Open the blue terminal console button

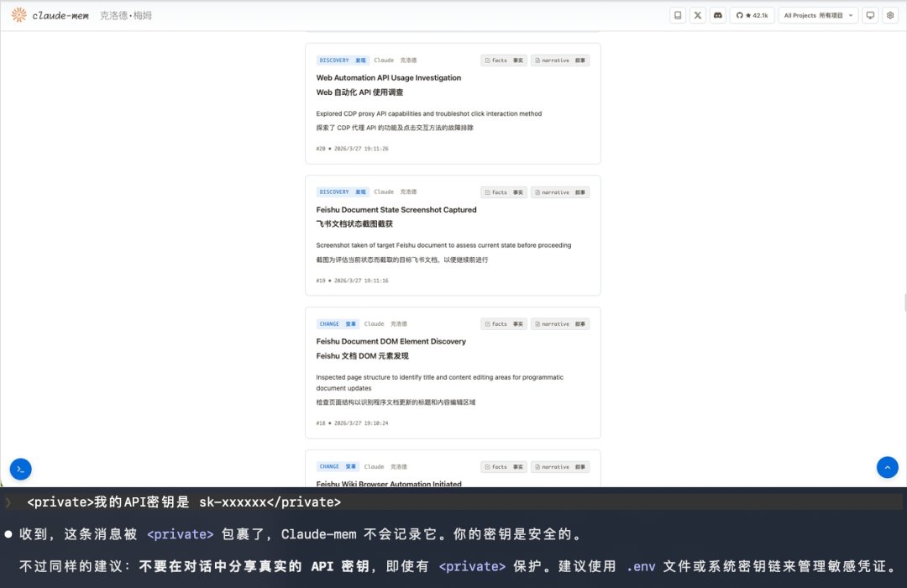click(21, 469)
